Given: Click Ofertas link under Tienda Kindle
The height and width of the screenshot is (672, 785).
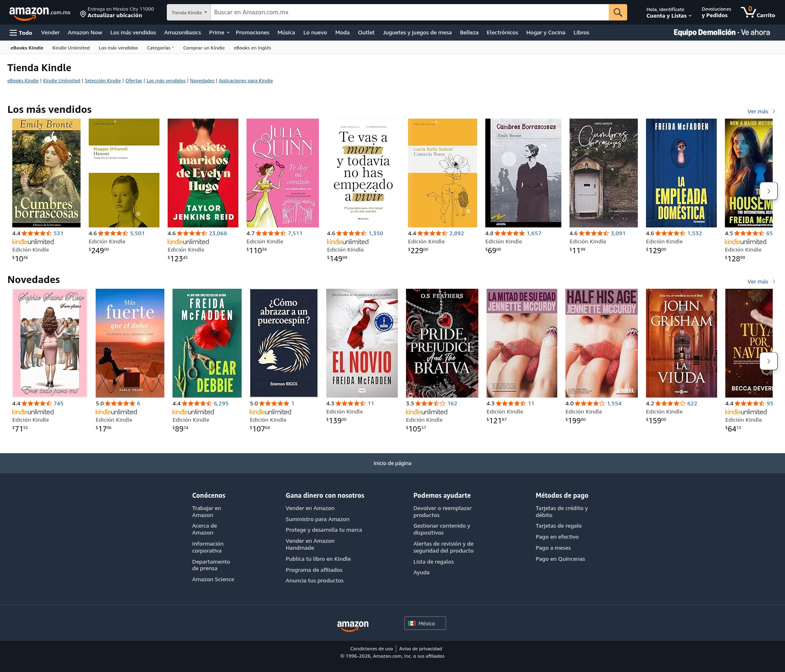Looking at the screenshot, I should [x=134, y=81].
